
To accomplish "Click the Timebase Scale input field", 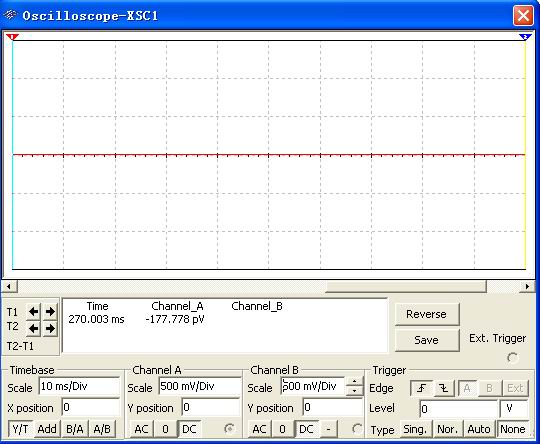I will coord(79,386).
